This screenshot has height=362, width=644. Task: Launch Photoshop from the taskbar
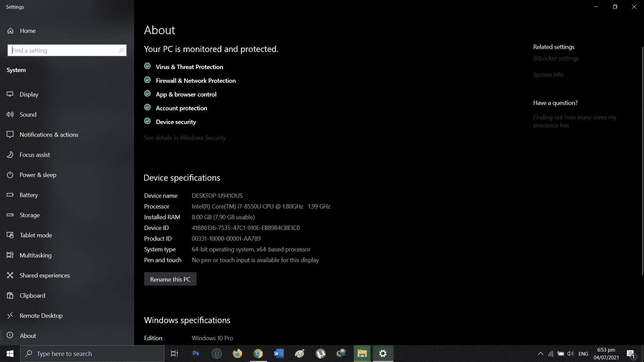(196, 354)
